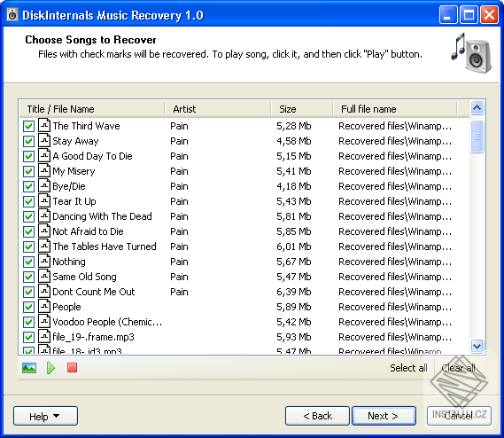
Task: Toggle the Nothing song checkbox
Action: pos(28,262)
